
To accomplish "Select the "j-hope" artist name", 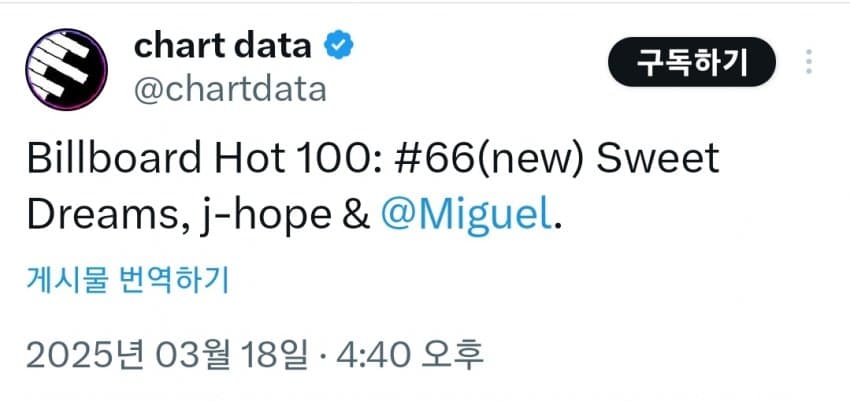I will pyautogui.click(x=265, y=217).
